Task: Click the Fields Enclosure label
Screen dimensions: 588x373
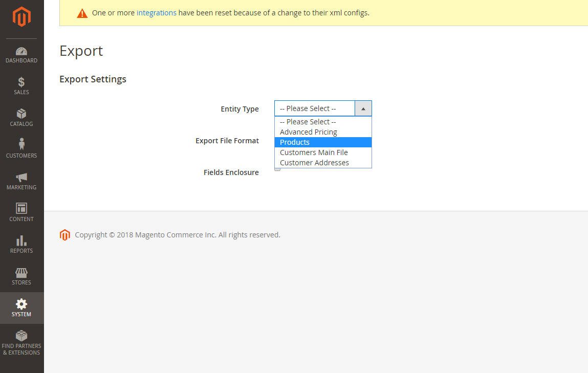Action: tap(231, 172)
